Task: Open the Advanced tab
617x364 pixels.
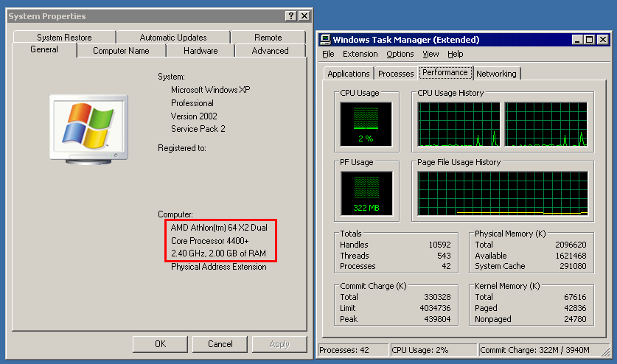Action: 270,51
